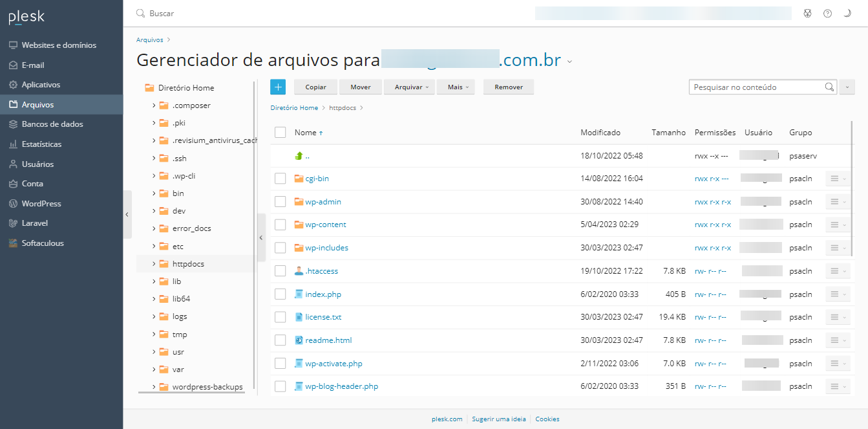
Task: Click the wp-admin folder icon
Action: point(299,202)
